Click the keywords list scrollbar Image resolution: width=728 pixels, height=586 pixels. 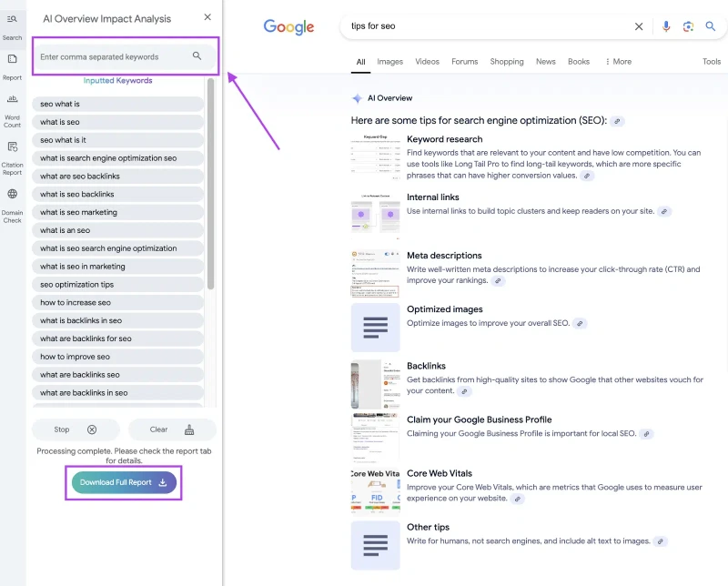pyautogui.click(x=210, y=185)
